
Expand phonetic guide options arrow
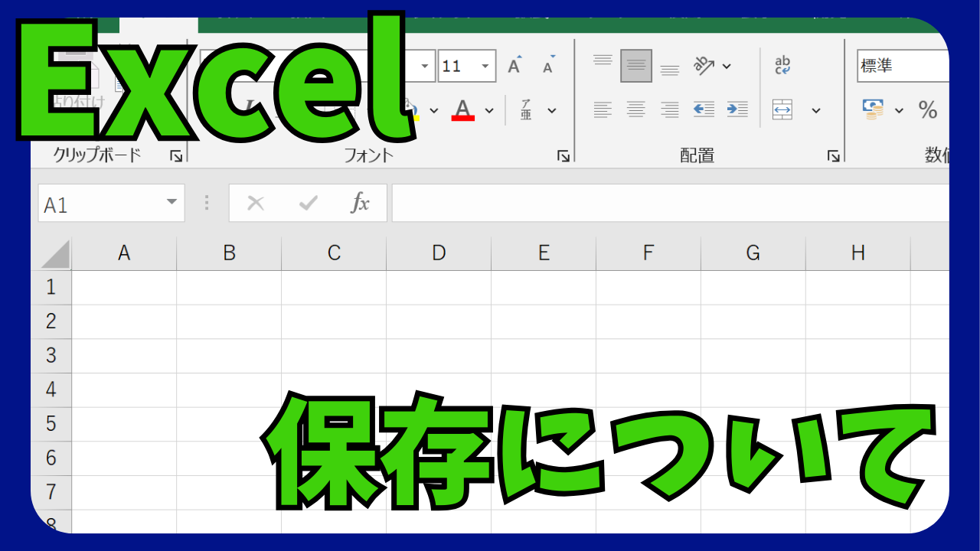coord(552,110)
